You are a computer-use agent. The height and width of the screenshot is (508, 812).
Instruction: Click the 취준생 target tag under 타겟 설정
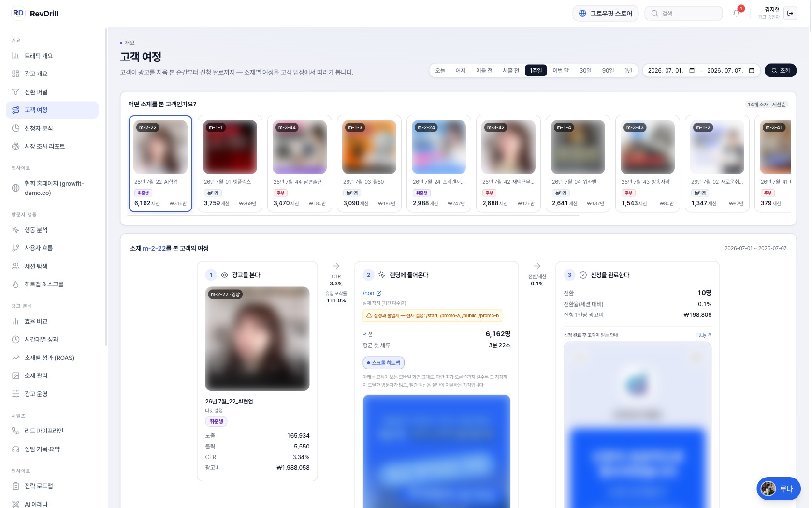pos(216,421)
